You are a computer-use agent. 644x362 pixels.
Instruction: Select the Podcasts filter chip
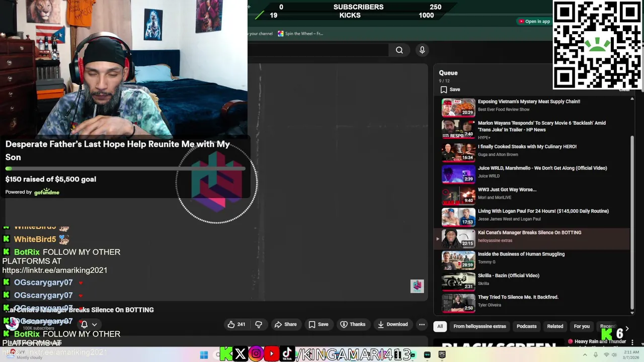pyautogui.click(x=526, y=326)
